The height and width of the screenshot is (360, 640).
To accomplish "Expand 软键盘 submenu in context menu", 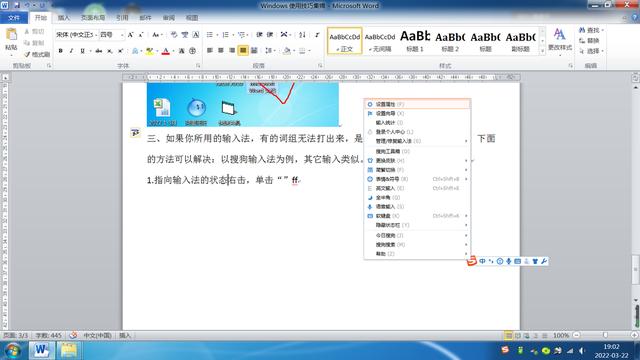I will point(417,216).
